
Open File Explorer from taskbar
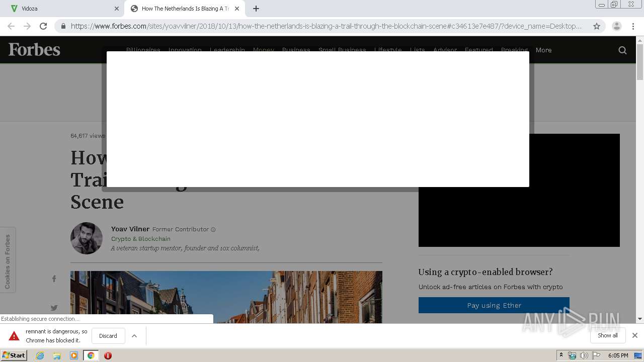click(57, 355)
